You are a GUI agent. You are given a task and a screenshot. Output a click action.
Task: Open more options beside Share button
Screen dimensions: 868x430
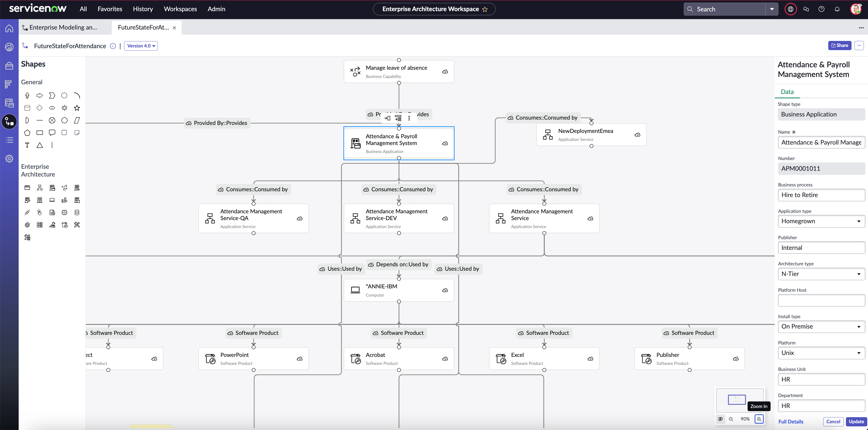tap(859, 46)
